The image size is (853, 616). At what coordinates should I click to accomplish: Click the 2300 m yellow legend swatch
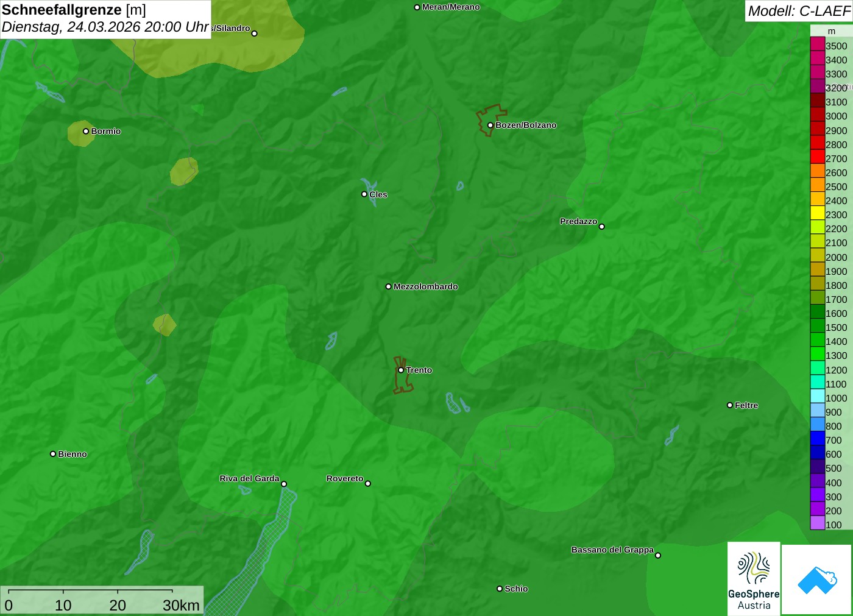click(818, 213)
